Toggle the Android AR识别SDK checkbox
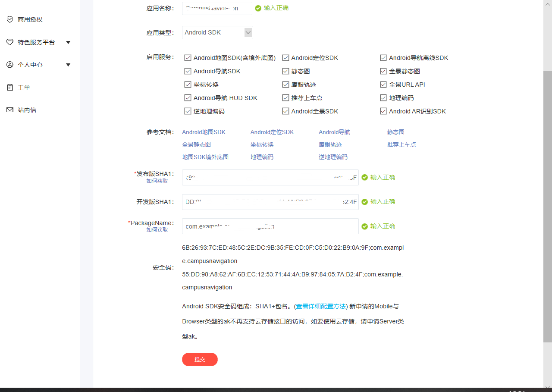The image size is (552, 392). 383,111
